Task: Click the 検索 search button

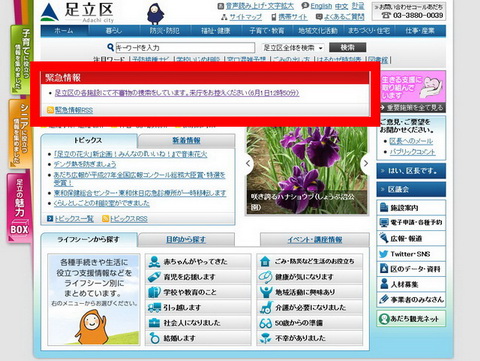Action: pos(347,48)
